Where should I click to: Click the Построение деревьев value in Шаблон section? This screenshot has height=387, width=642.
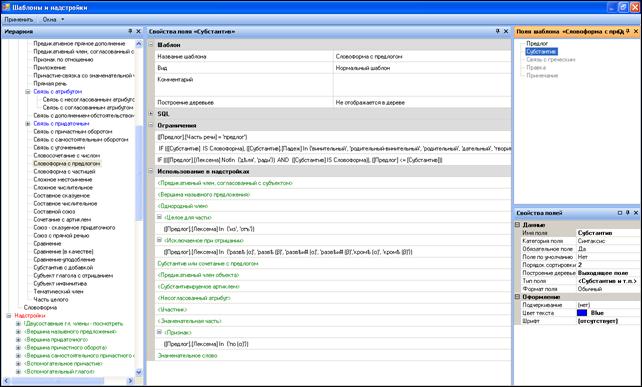[x=422, y=102]
